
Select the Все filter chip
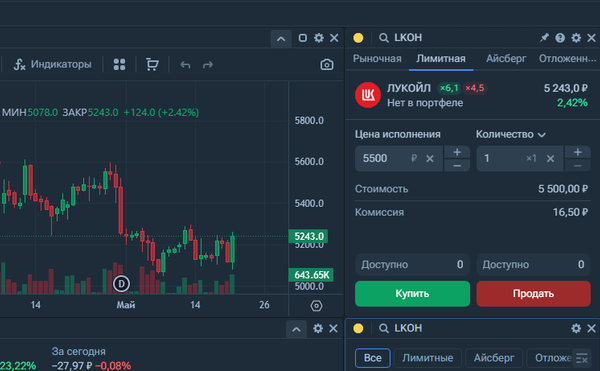pos(373,358)
